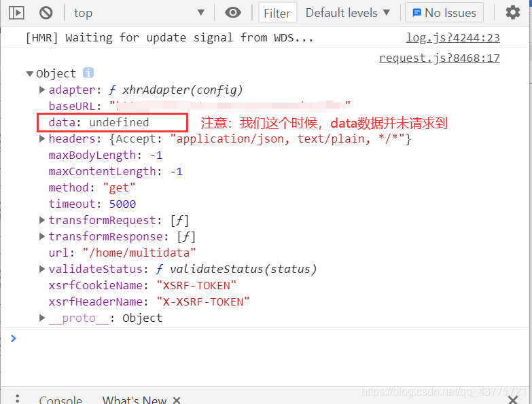This screenshot has height=404, width=532.
Task: Select the xsrfHeaderName "X-XSRF-TOKEN" row
Action: click(149, 301)
